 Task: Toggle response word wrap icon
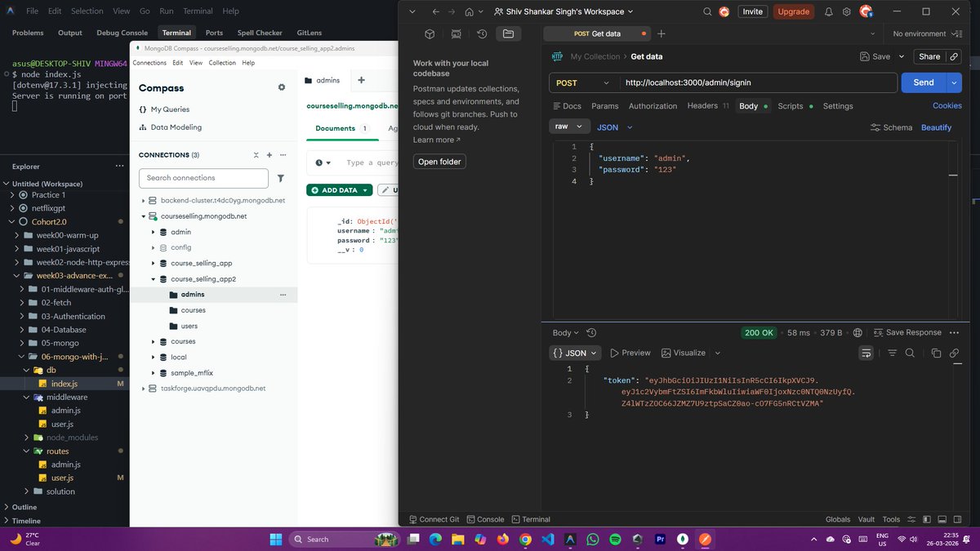click(866, 353)
